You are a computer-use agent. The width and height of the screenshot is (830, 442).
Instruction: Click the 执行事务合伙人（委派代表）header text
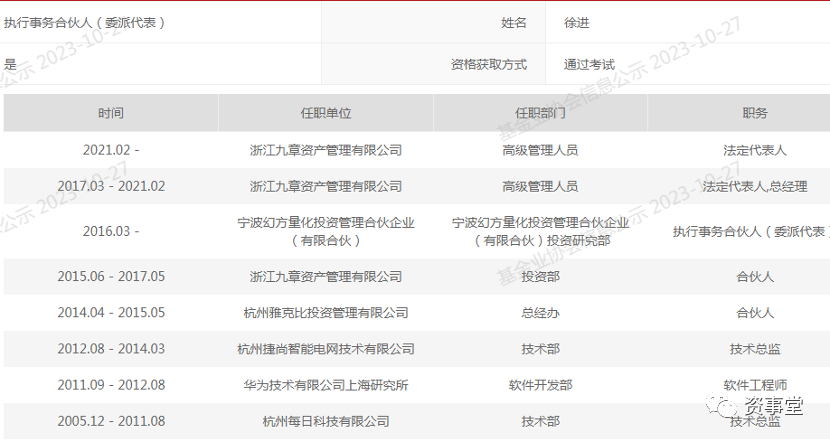tap(85, 23)
